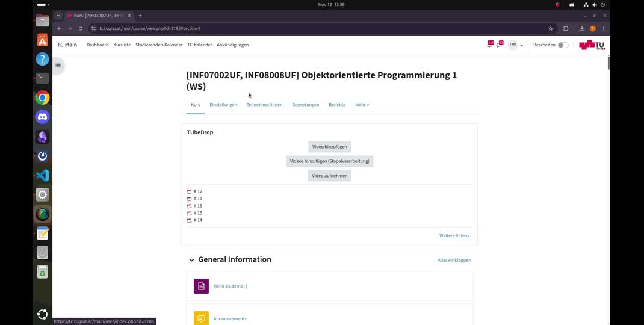Bookmark this page with the star icon
This screenshot has width=644, height=325.
click(x=550, y=28)
